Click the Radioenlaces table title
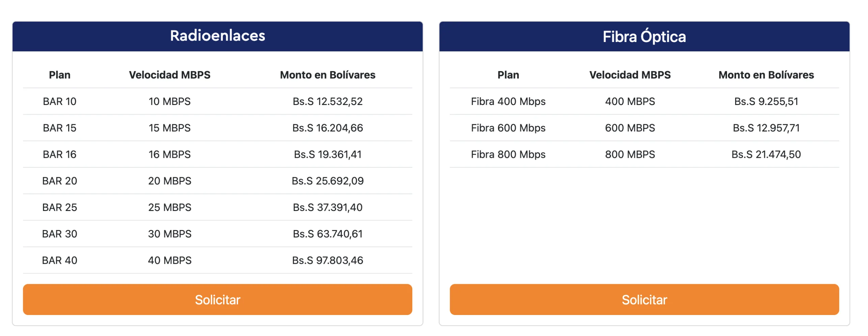Viewport: 868px width, 336px height. coord(217,36)
